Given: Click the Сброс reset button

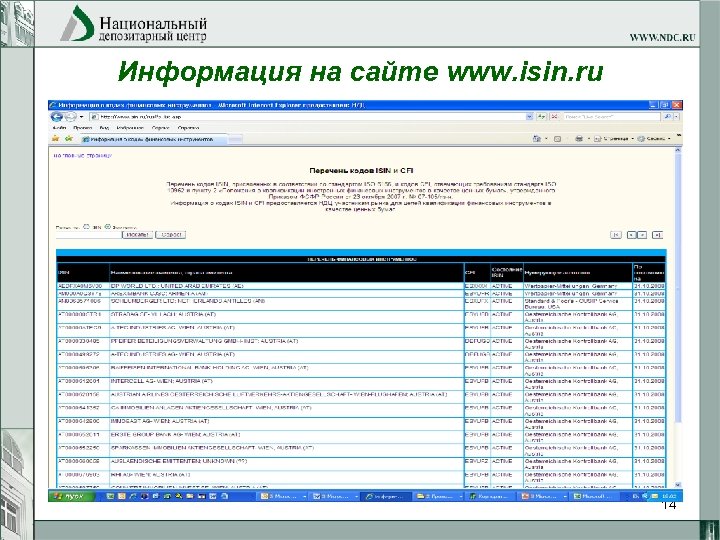Looking at the screenshot, I should 170,235.
